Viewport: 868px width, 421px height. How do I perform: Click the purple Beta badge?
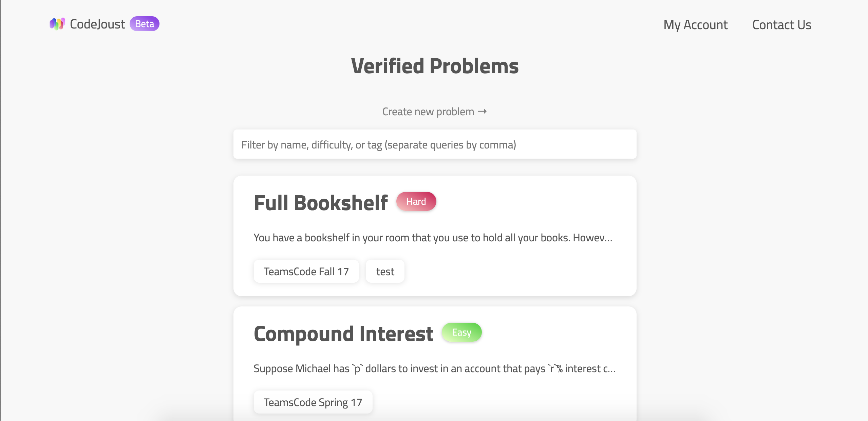[144, 24]
